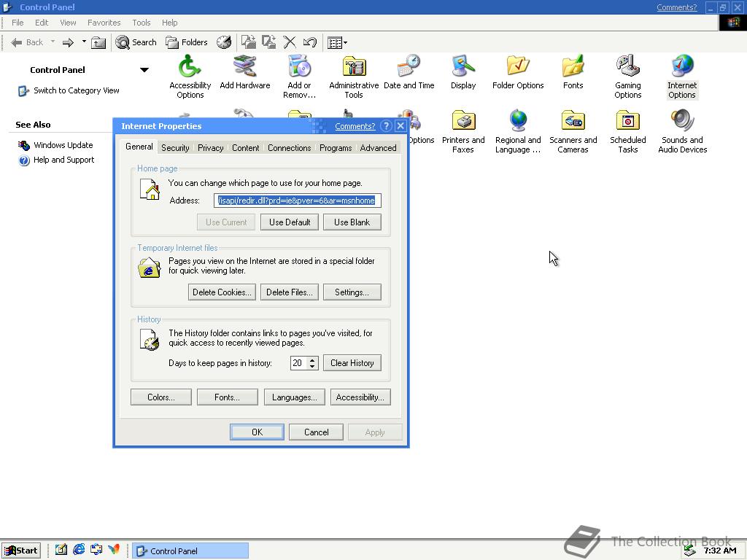Click the days in history number field
Viewport: 747px width, 560px height.
(298, 363)
